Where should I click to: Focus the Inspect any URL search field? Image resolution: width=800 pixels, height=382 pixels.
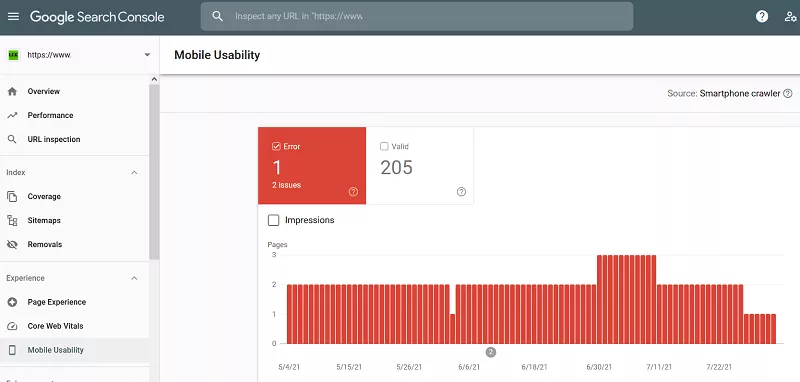point(417,16)
